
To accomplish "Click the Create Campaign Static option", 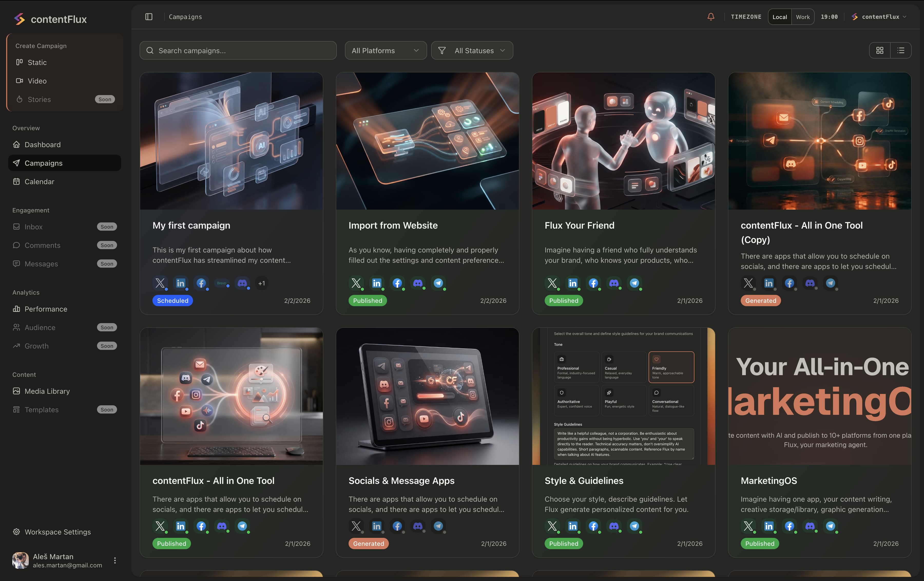I will (37, 62).
